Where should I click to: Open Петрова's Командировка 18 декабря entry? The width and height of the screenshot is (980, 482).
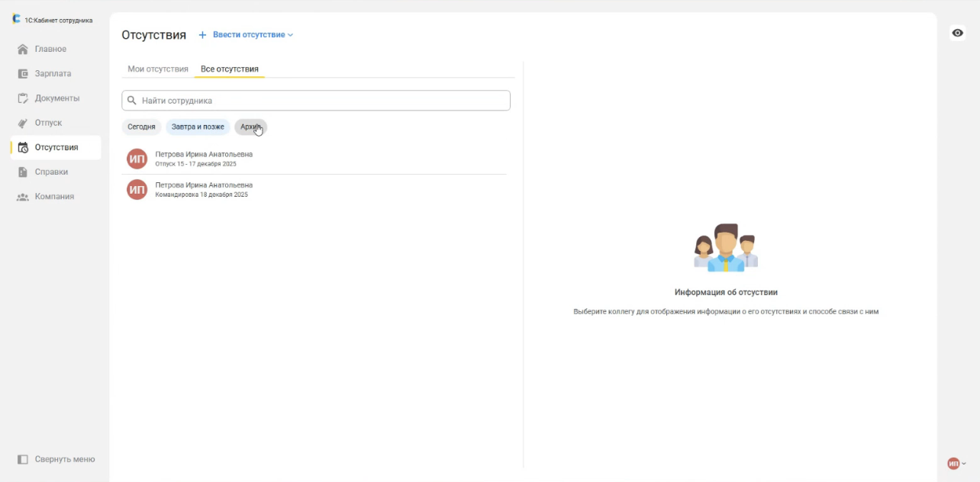[204, 189]
